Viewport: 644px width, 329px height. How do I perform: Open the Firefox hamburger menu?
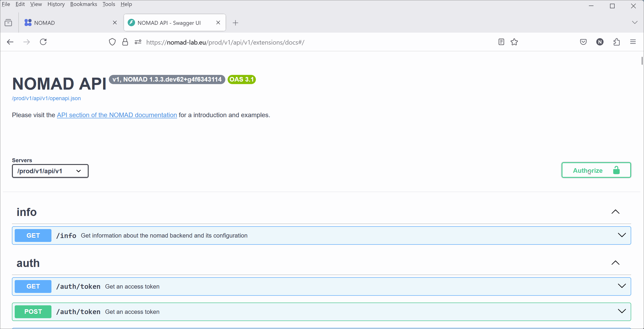(x=633, y=42)
